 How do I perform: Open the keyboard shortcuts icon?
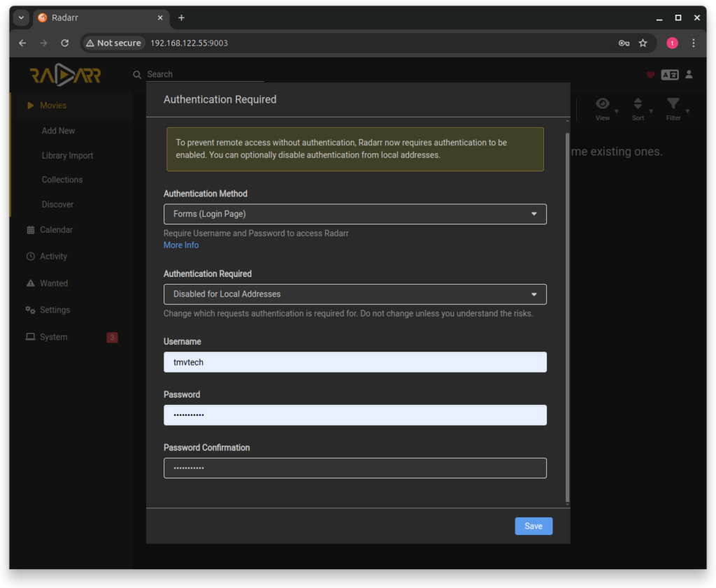(x=670, y=75)
